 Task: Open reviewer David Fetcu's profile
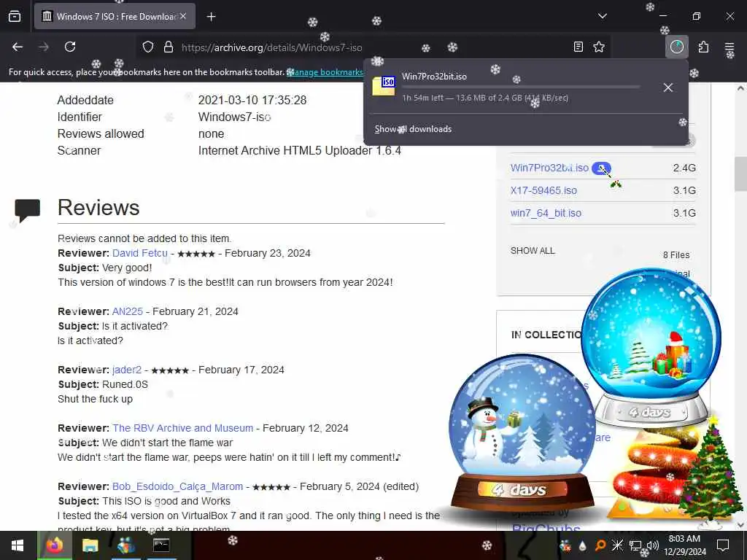click(140, 253)
